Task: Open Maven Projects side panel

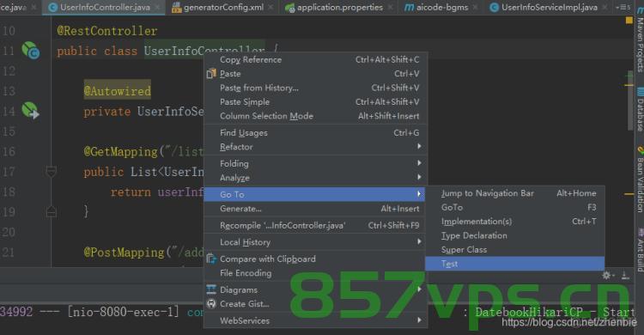Action: [x=640, y=40]
